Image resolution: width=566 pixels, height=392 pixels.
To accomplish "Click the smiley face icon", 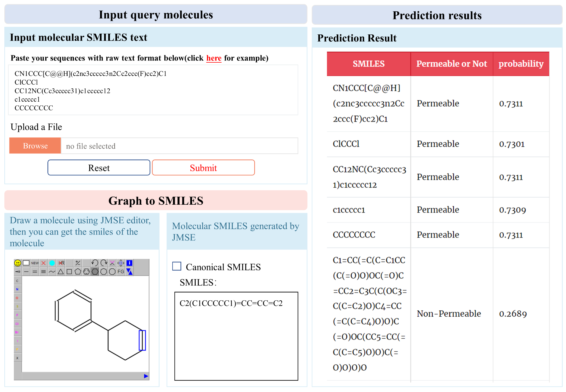I will click(x=18, y=263).
